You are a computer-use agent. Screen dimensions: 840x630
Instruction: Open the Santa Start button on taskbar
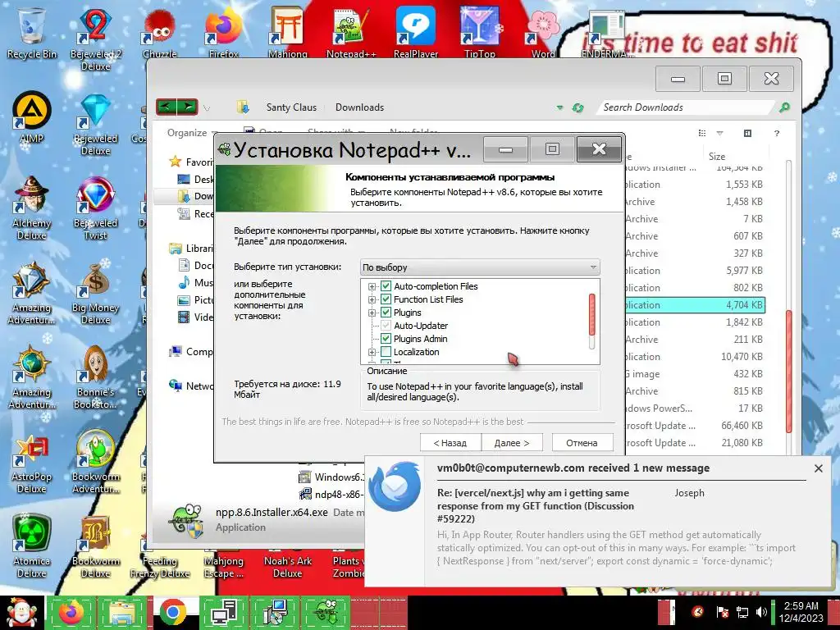click(21, 613)
